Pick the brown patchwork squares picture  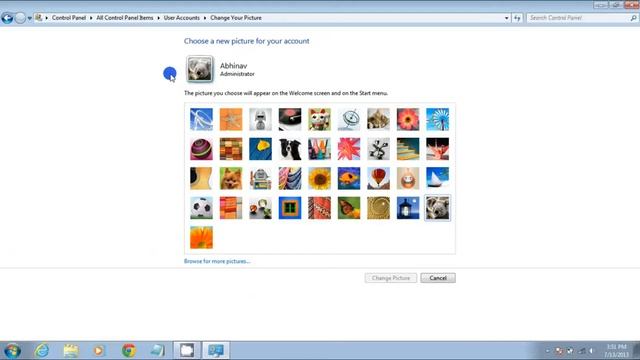[231, 149]
